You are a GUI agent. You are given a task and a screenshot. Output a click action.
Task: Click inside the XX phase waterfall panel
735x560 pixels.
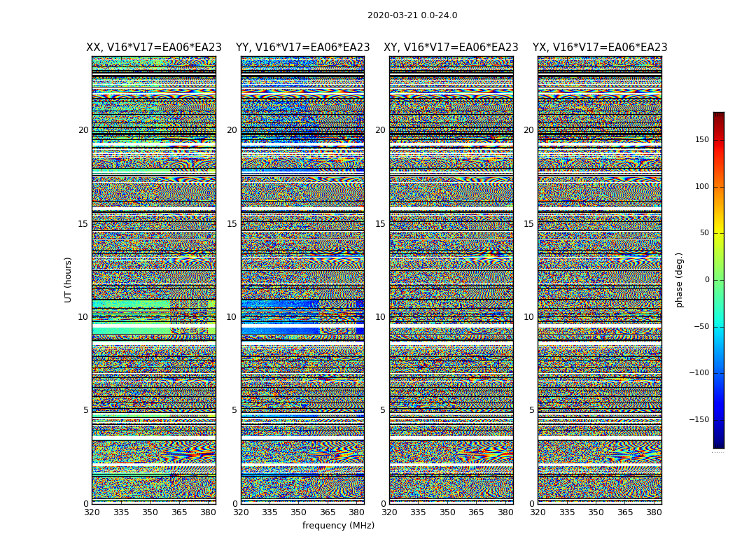[x=154, y=280]
